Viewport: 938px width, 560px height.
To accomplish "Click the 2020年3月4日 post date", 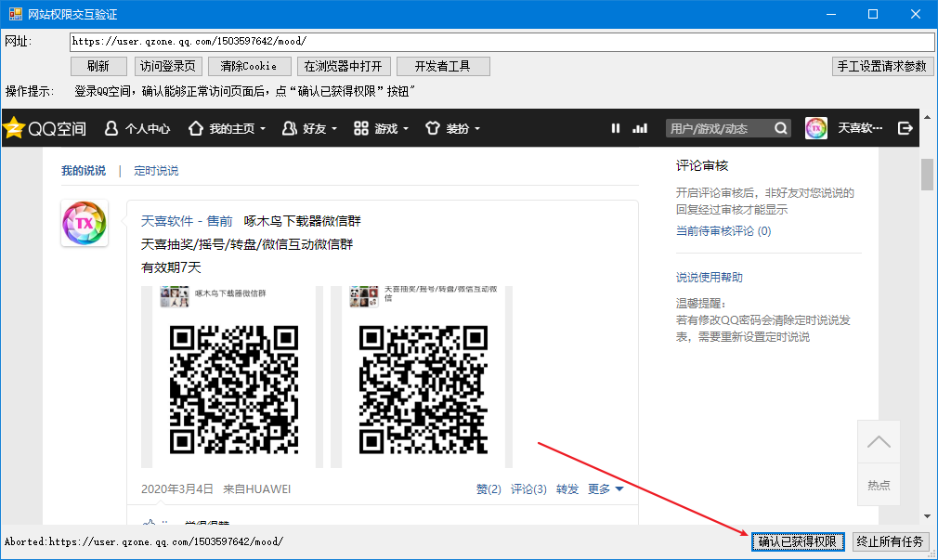I will (177, 488).
